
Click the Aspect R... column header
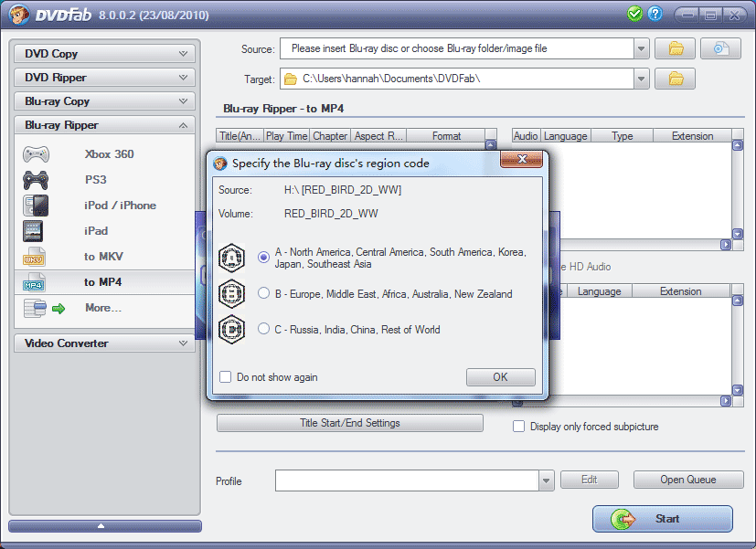(378, 136)
